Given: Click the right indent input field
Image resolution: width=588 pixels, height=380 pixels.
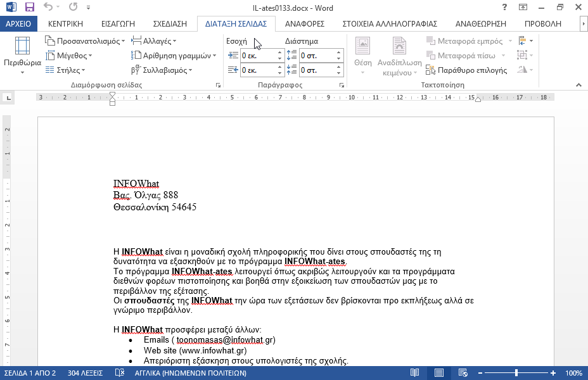Looking at the screenshot, I should click(x=259, y=70).
